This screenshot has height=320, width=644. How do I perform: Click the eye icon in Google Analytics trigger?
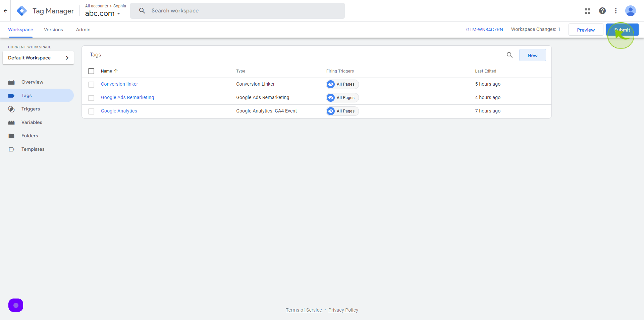(x=331, y=111)
